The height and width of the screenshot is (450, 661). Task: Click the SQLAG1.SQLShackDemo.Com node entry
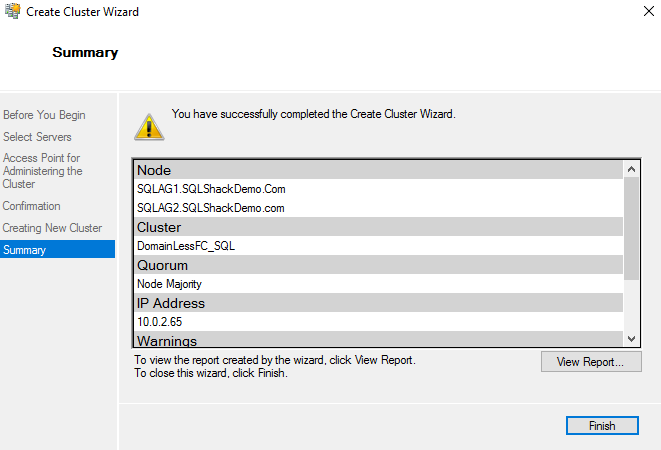[211, 189]
